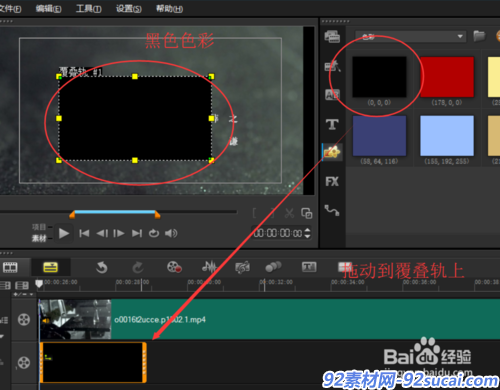
Task: Click the Record/Capture option reel icon
Action: tap(174, 267)
